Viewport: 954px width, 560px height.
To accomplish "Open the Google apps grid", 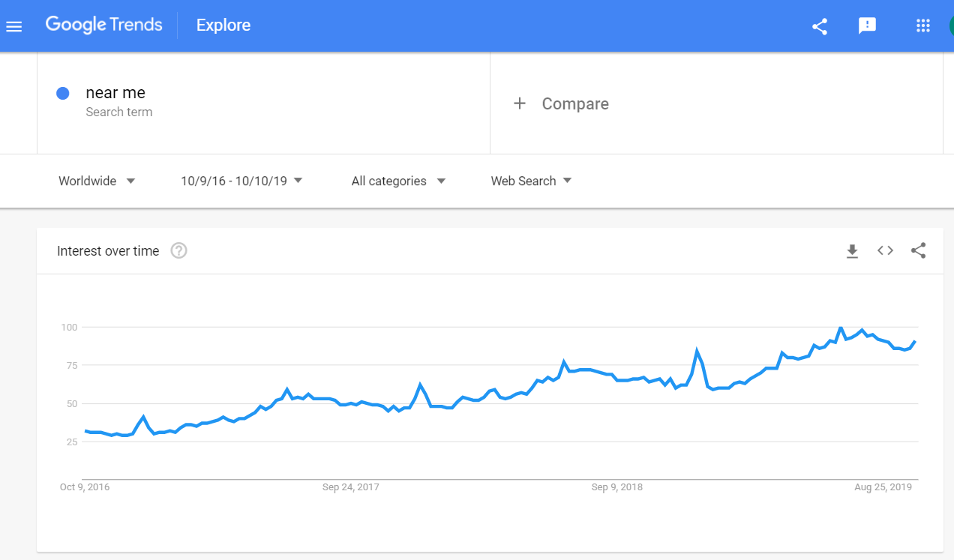I will coord(923,26).
